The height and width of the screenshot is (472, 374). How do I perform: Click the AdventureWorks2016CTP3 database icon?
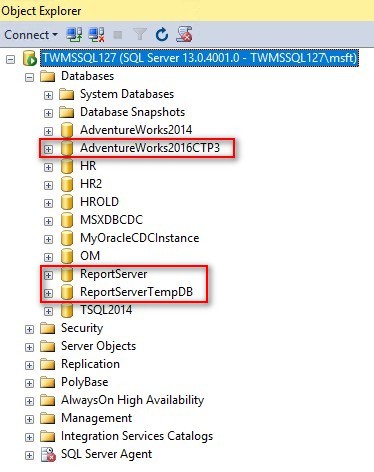(67, 148)
